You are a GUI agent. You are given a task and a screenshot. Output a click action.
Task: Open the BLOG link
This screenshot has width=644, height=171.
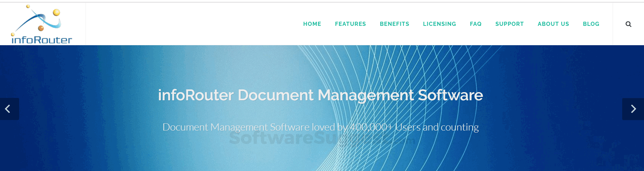[x=591, y=24]
